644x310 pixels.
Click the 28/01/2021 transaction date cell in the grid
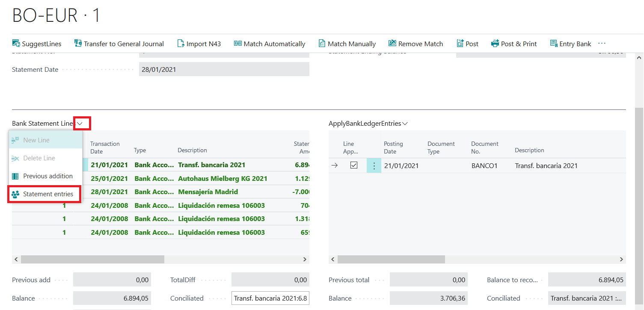click(x=109, y=192)
